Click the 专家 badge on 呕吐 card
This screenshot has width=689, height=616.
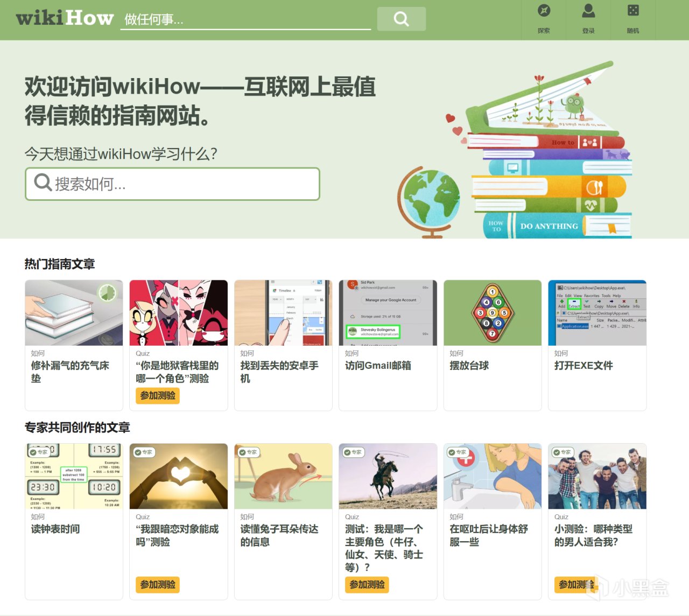point(458,452)
